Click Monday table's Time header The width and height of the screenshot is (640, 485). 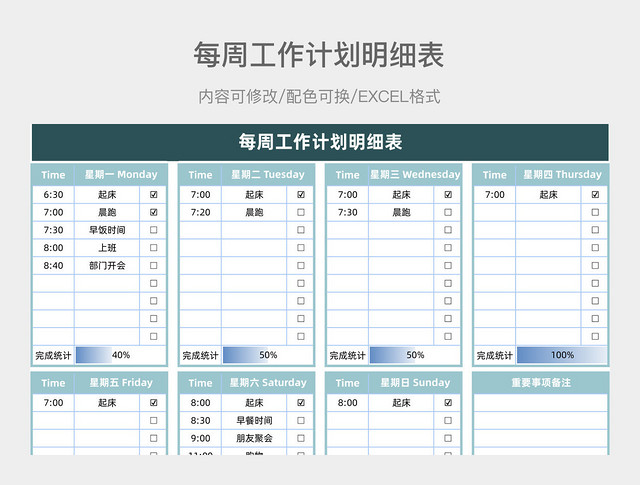(x=53, y=175)
